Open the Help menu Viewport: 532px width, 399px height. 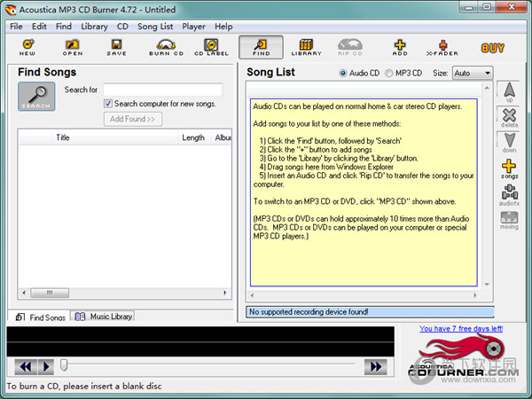tap(223, 27)
